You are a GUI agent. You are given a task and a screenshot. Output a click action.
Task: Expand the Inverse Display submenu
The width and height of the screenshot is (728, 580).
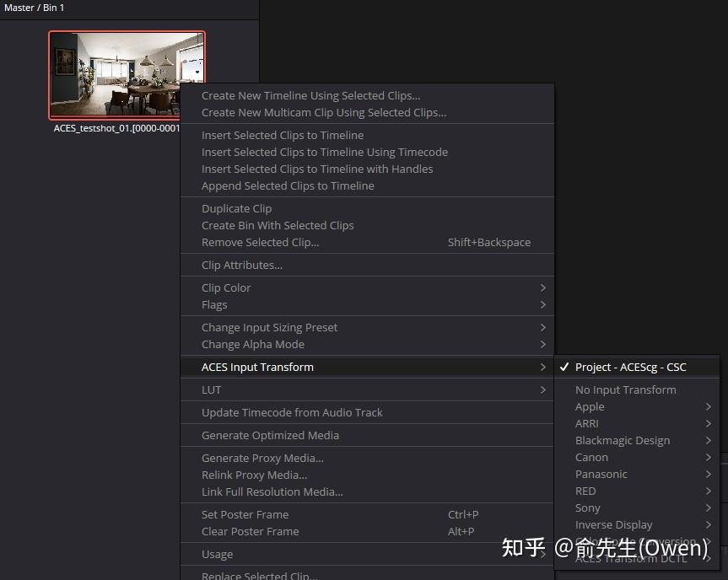pos(613,524)
